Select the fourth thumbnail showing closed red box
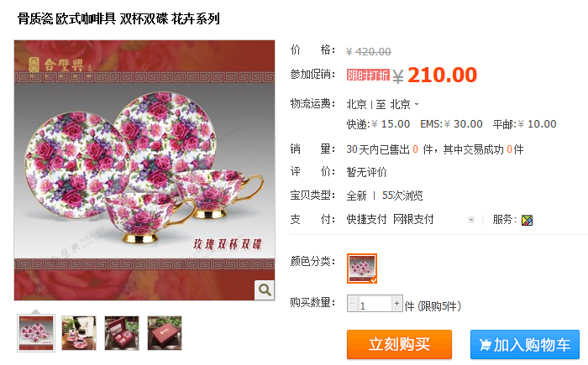588x365 pixels. (165, 333)
